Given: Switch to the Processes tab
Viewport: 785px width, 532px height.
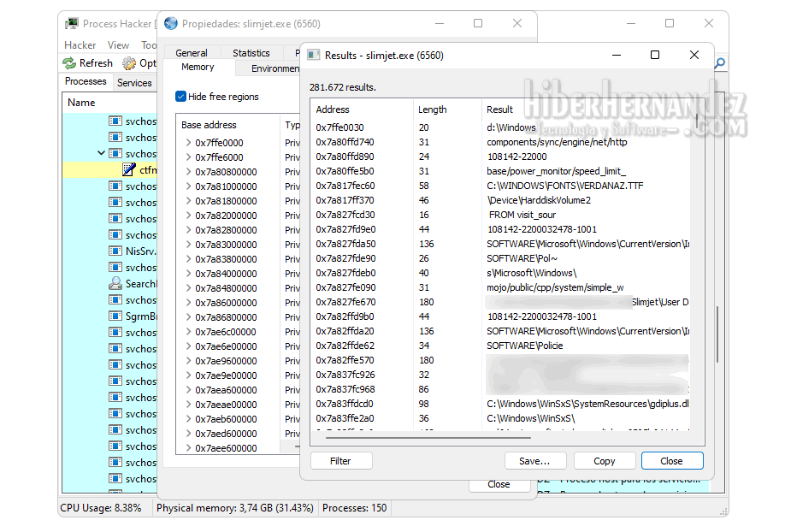Looking at the screenshot, I should click(x=86, y=81).
